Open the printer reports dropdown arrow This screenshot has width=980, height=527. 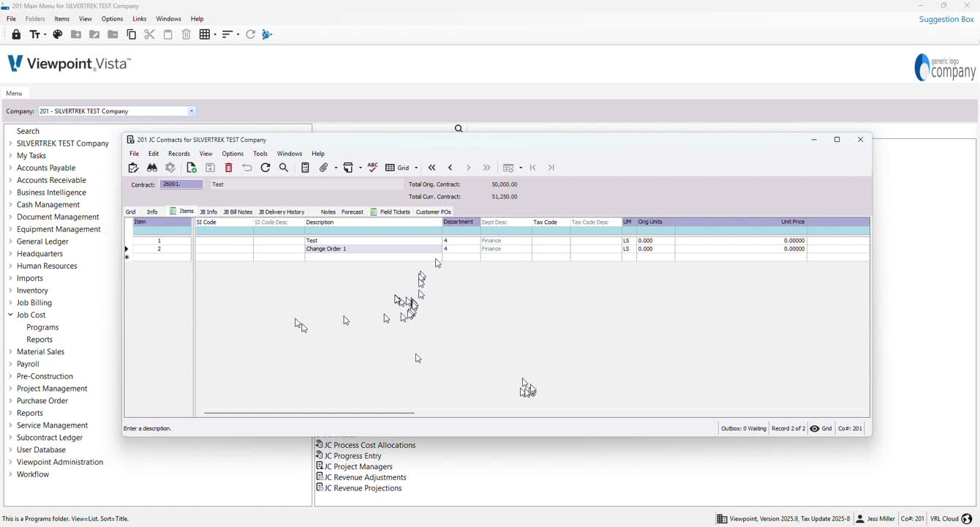[x=361, y=168]
